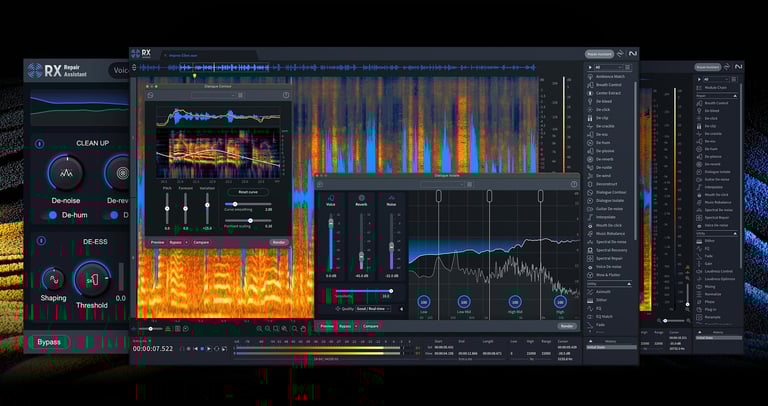Click the Reset curve button
This screenshot has height=406, width=768.
[247, 192]
